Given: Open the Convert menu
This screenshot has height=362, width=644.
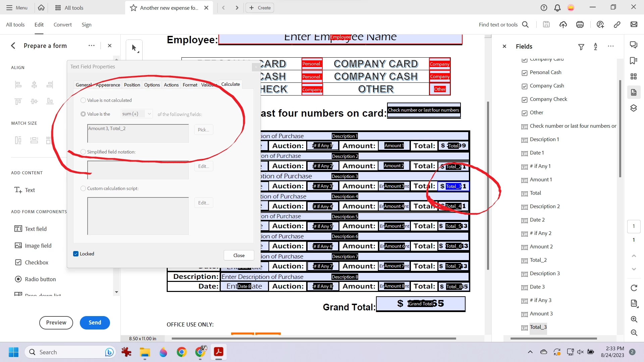Looking at the screenshot, I should pyautogui.click(x=62, y=24).
